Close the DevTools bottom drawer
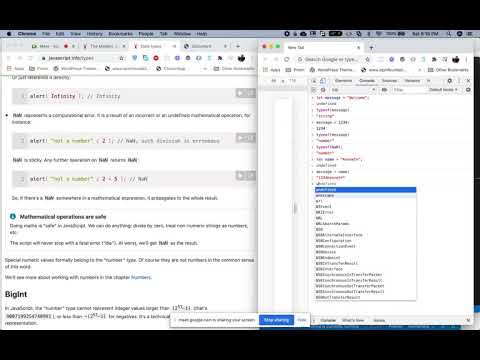This screenshot has width=480, height=360. click(x=468, y=320)
